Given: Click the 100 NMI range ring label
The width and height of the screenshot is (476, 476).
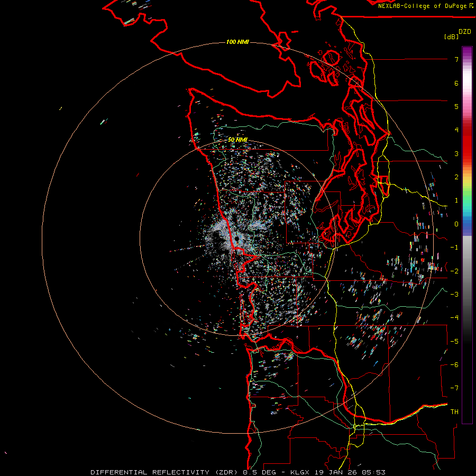Looking at the screenshot, I should point(237,42).
